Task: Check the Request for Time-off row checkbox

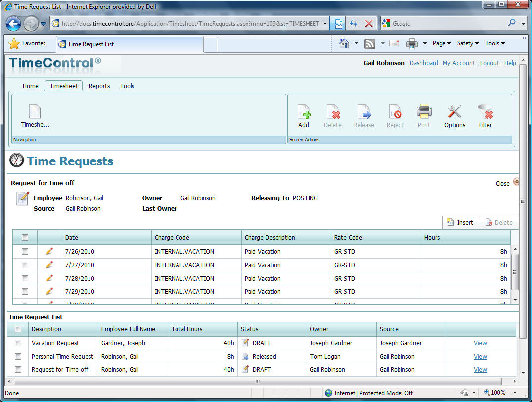Action: (x=18, y=369)
